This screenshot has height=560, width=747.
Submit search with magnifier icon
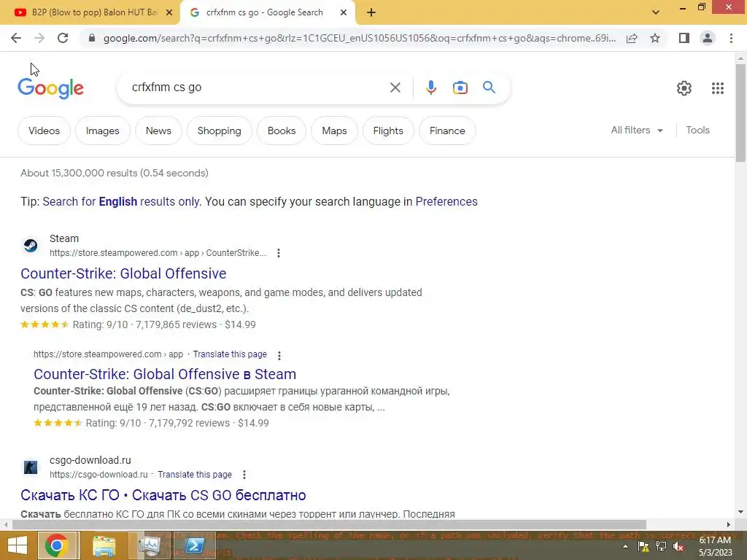(489, 87)
